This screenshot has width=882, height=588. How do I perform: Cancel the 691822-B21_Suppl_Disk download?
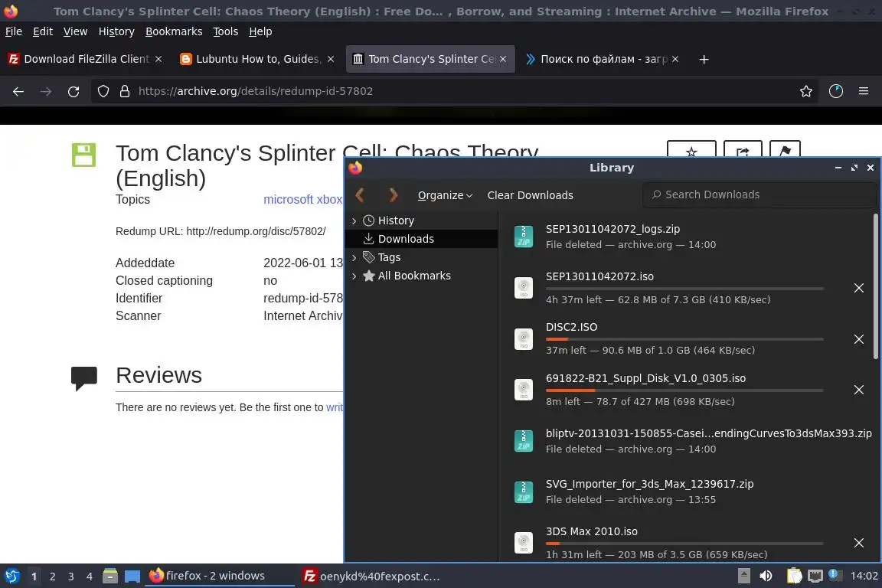pyautogui.click(x=858, y=390)
